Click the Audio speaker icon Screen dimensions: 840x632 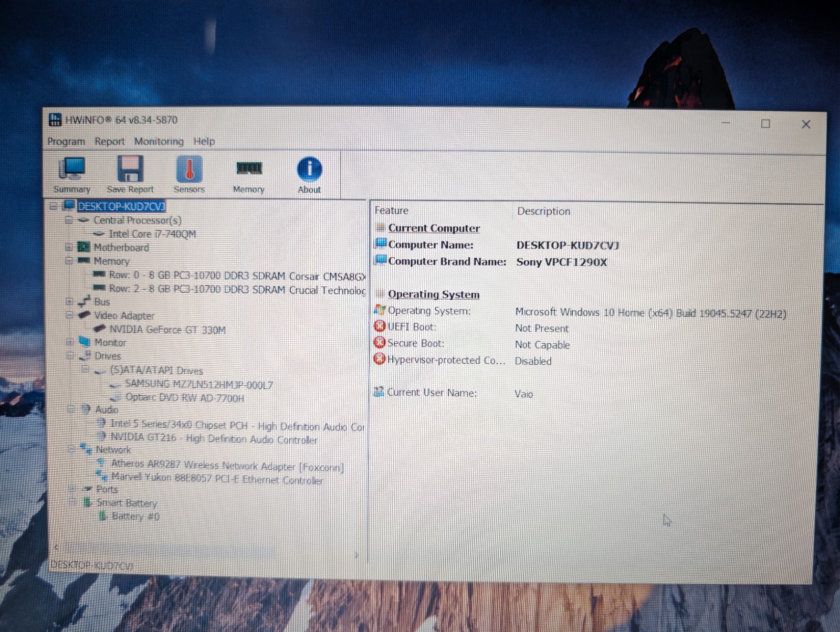86,409
